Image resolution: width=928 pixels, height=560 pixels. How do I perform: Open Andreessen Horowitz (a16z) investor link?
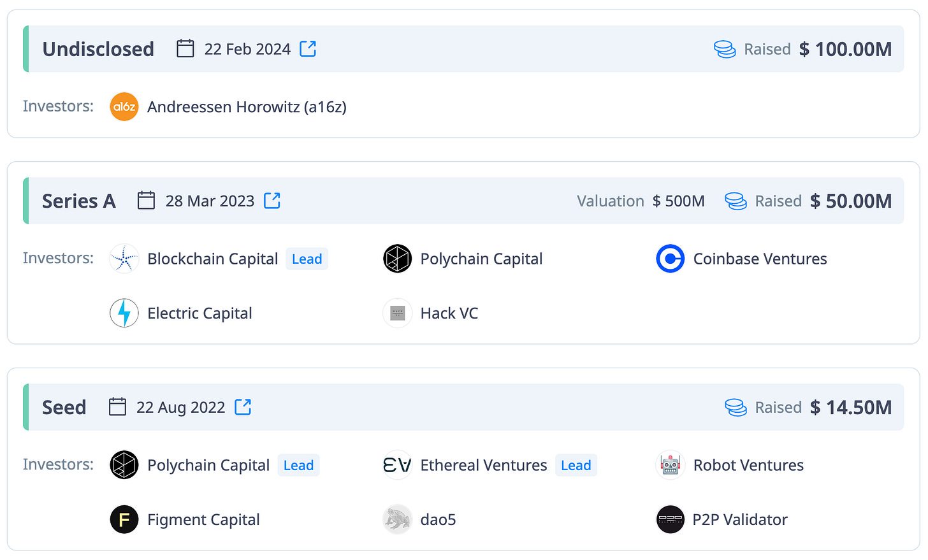pos(247,106)
